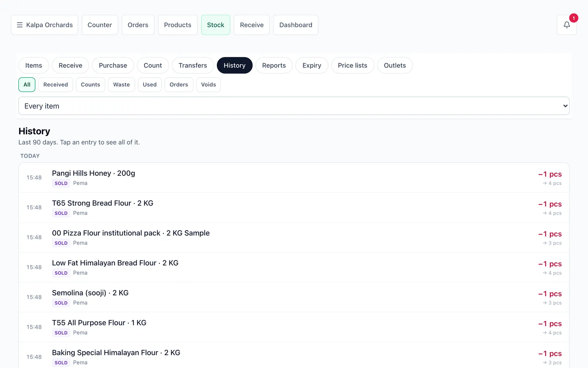
Task: Click the −1 pcs amount for Semolina
Action: [x=550, y=294]
